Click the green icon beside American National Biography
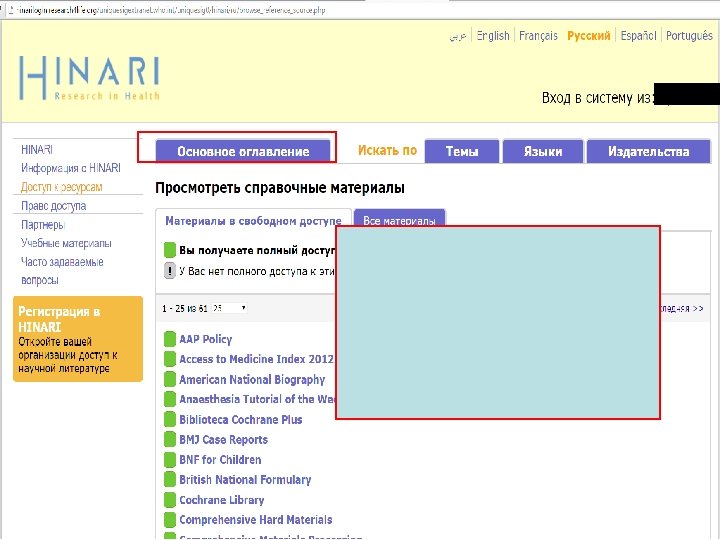The image size is (720, 540). pyautogui.click(x=170, y=379)
